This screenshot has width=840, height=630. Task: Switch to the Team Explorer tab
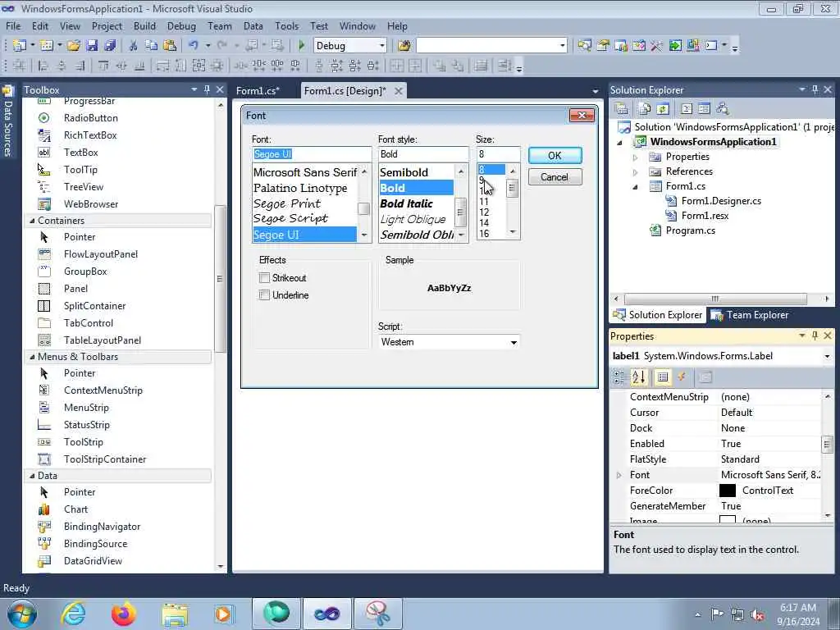pyautogui.click(x=750, y=315)
